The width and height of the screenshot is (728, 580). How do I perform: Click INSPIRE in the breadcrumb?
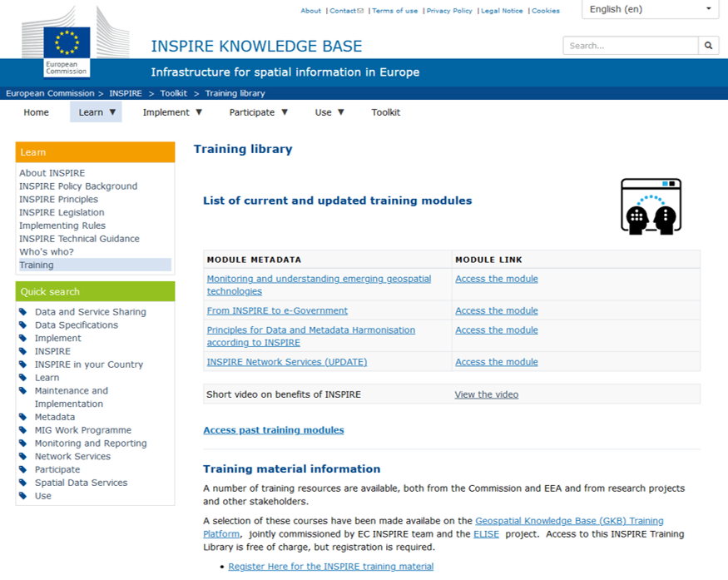click(x=126, y=93)
